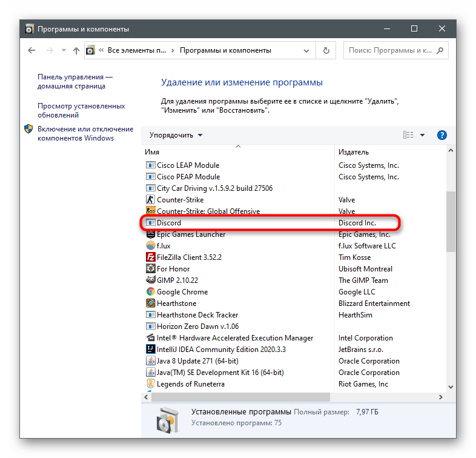Open Help with the question mark icon
Viewport: 476px width, 458px height.
click(441, 135)
